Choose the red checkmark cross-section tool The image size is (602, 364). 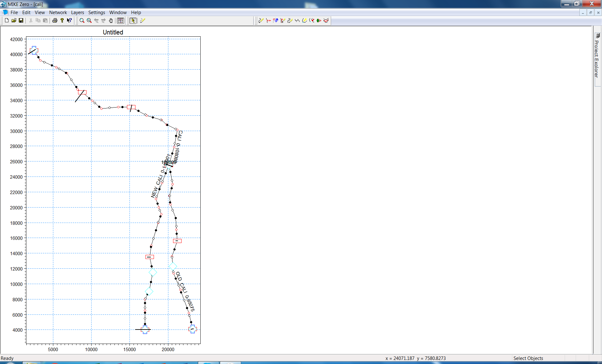click(x=326, y=20)
